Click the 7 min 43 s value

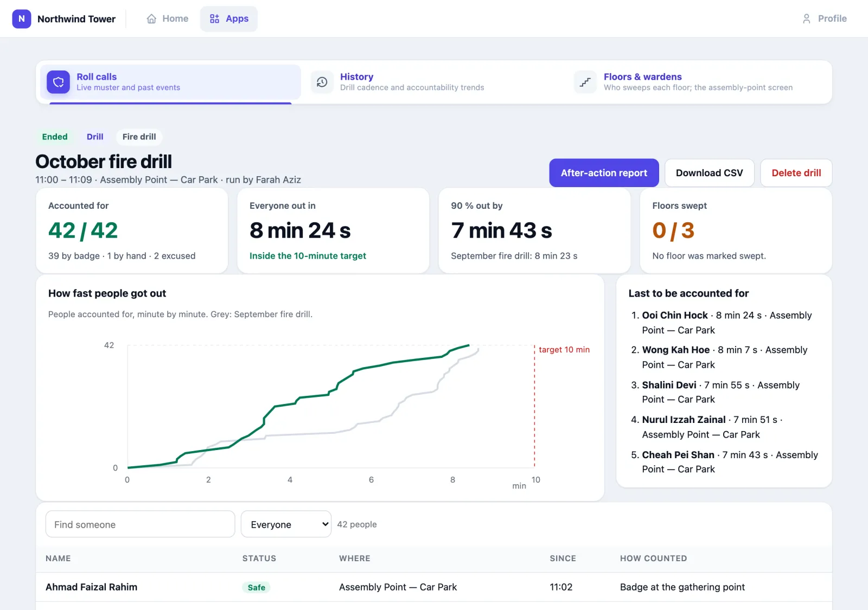click(501, 230)
